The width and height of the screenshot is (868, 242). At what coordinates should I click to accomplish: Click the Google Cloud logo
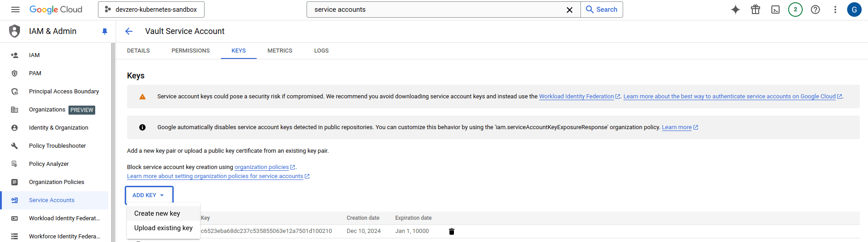(x=56, y=10)
